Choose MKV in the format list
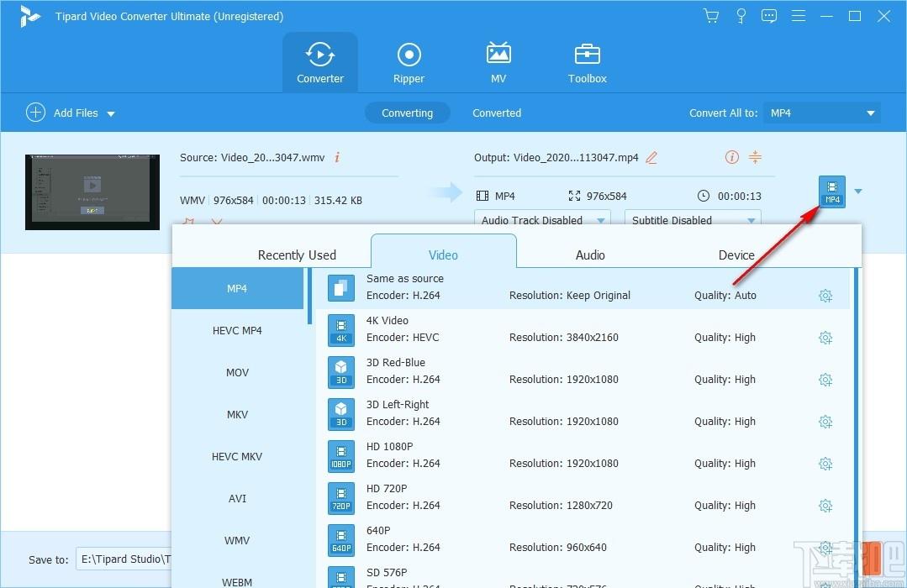Viewport: 907px width, 588px height. [237, 414]
